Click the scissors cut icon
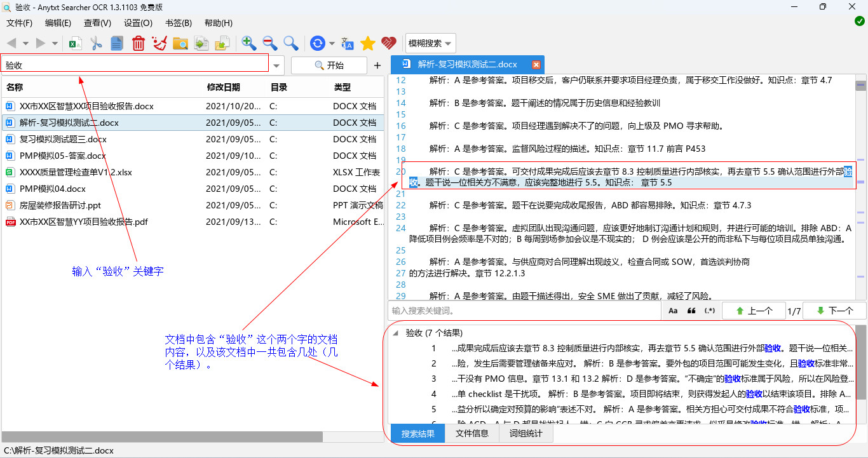Screen dimensions: 868x458 point(97,43)
